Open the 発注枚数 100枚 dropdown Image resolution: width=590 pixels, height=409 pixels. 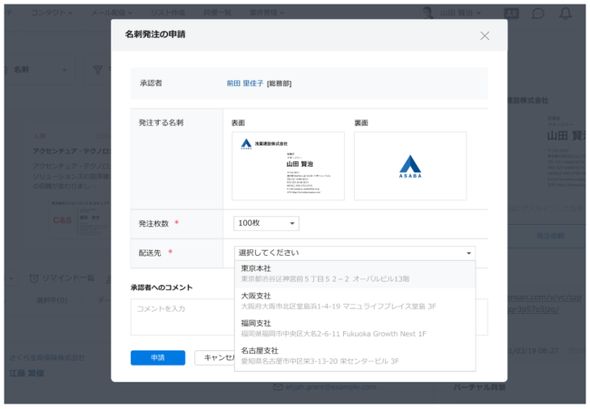tap(266, 223)
